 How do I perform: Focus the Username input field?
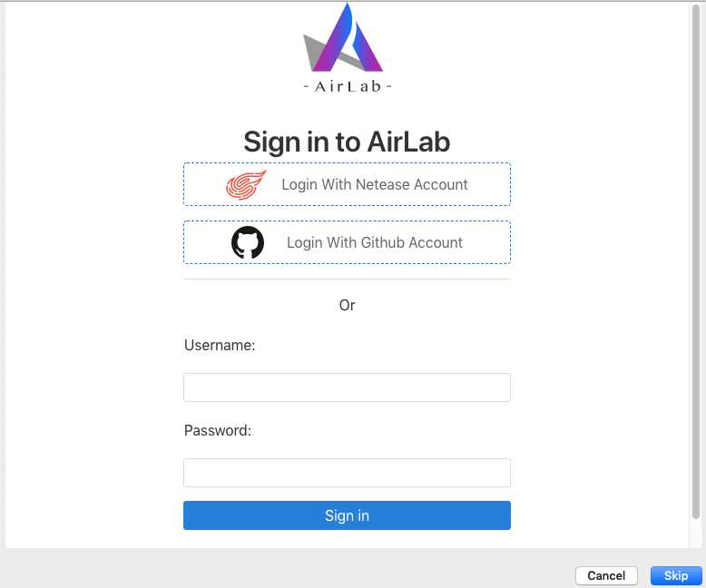[347, 387]
